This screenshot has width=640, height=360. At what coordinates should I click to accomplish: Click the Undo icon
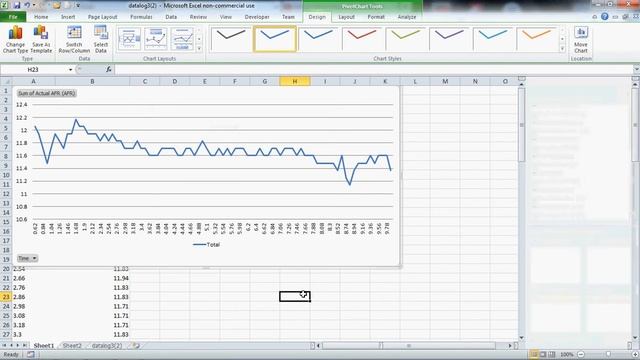[27, 5]
